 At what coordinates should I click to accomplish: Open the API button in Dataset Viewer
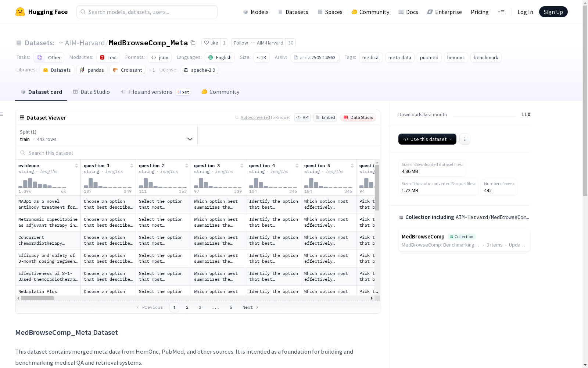(x=302, y=117)
